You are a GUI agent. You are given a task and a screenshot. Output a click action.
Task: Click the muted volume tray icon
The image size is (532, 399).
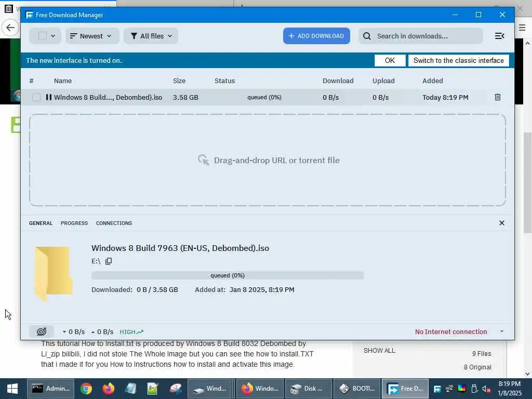486,389
